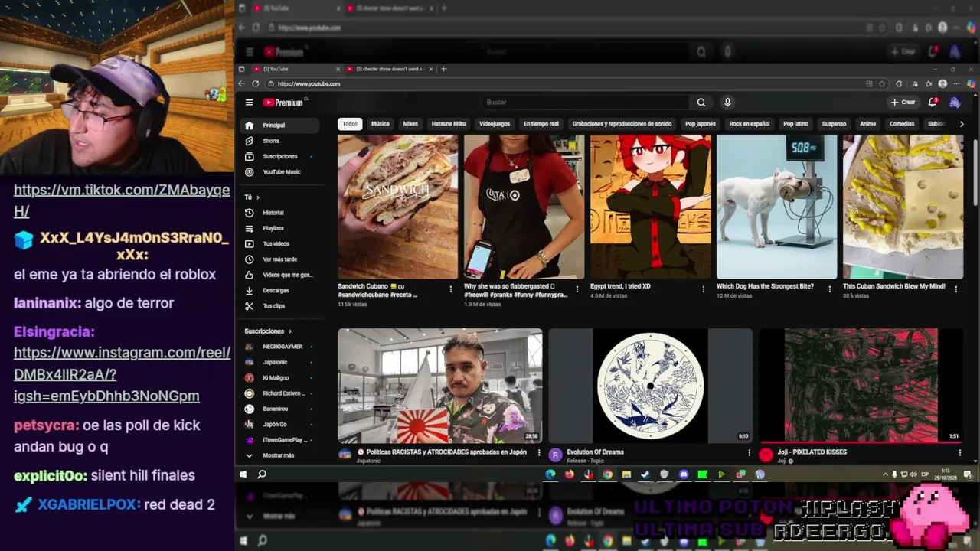Viewport: 980px width, 551px height.
Task: Select the Pop japonés filter chip
Action: (x=701, y=124)
